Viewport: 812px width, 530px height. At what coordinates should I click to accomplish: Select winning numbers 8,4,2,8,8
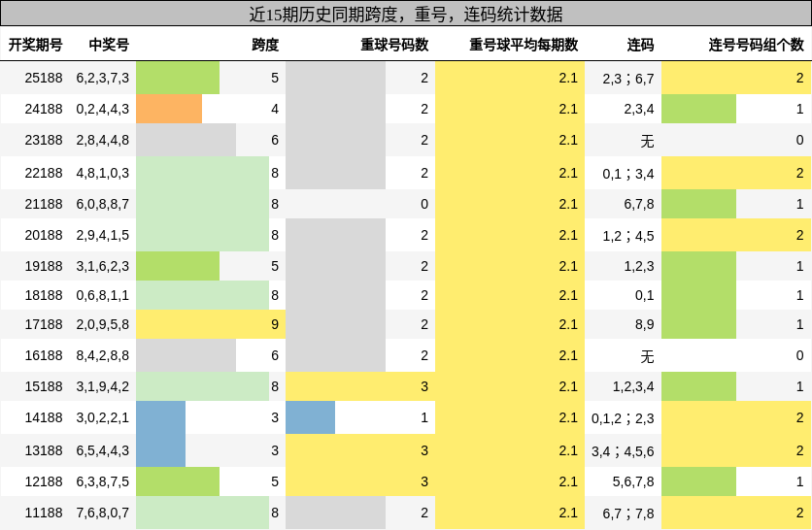tap(103, 355)
